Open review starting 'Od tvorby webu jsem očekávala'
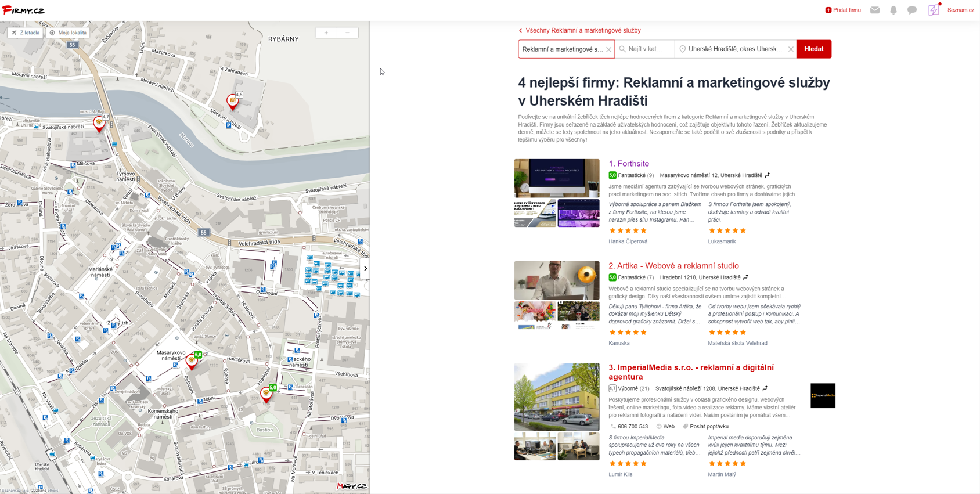 (x=754, y=314)
